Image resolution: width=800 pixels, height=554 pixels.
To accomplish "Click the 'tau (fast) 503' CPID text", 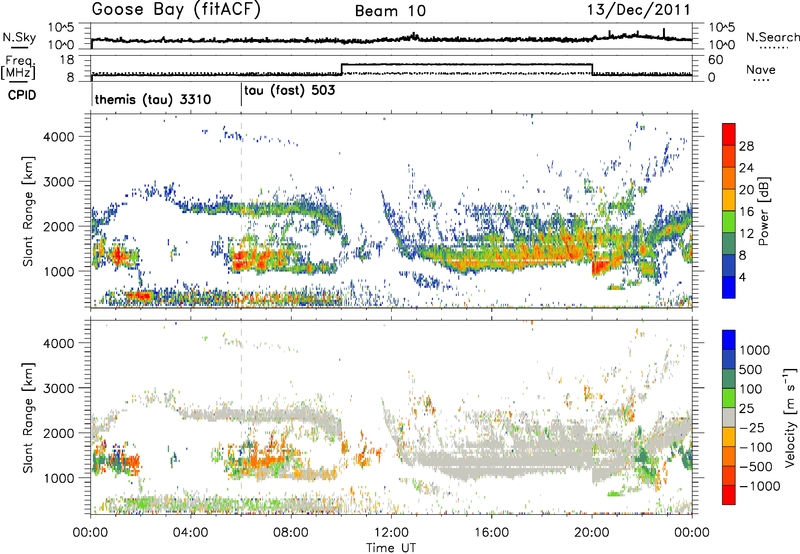I will [290, 91].
